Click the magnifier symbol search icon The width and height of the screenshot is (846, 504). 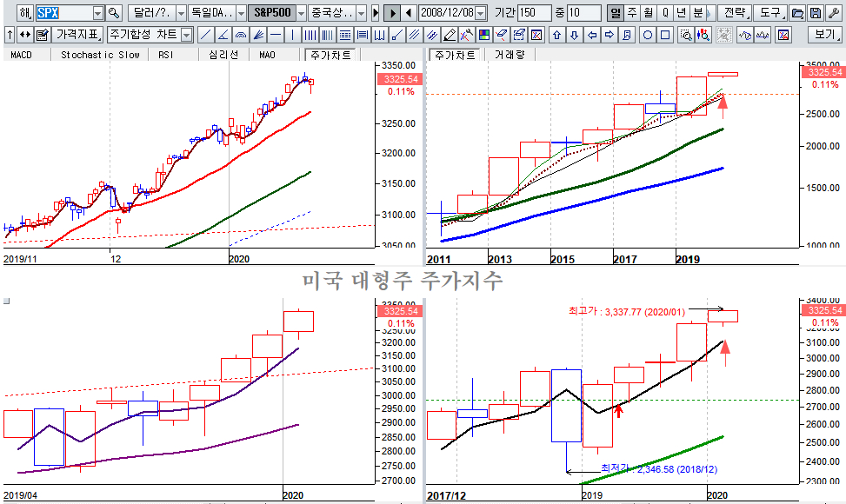[114, 13]
